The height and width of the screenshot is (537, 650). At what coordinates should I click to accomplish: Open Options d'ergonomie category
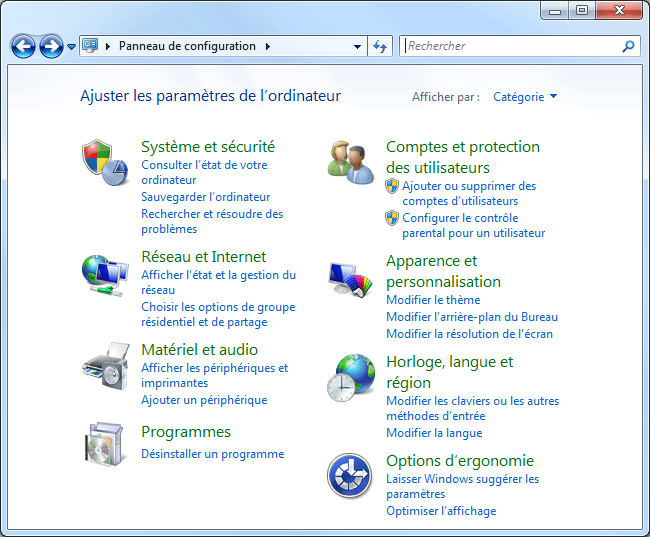[460, 461]
